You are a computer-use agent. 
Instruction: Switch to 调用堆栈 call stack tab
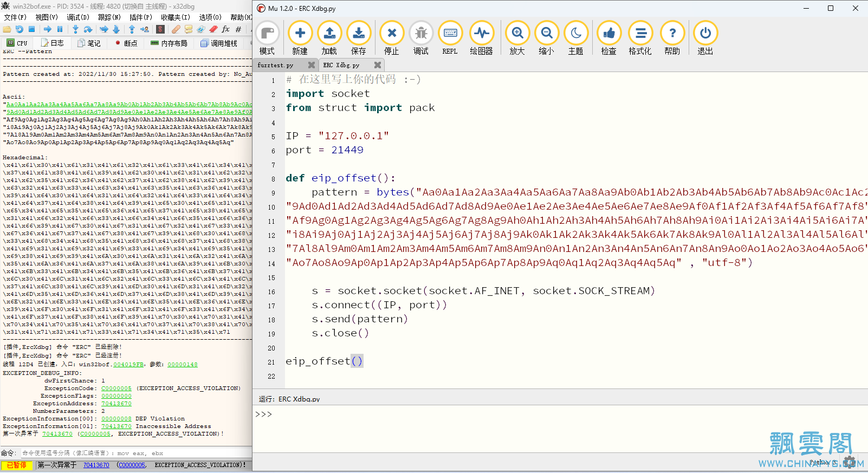[x=219, y=43]
